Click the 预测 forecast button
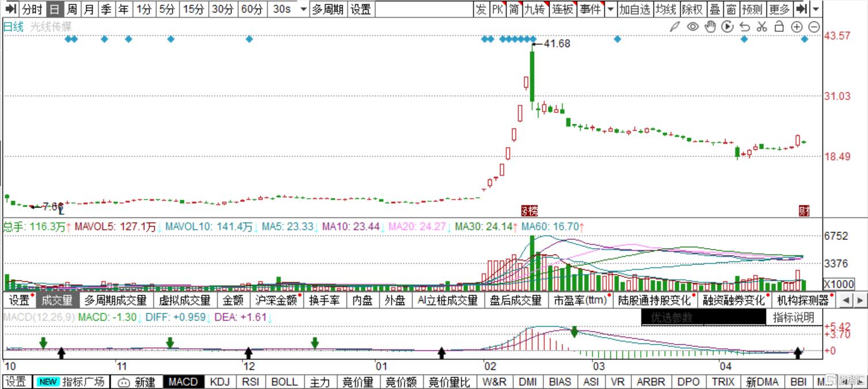Viewport: 868px width, 389px height. click(752, 9)
